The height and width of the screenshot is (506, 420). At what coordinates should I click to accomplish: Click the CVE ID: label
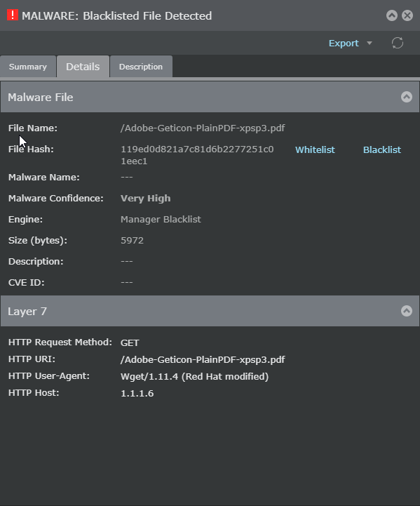(27, 282)
